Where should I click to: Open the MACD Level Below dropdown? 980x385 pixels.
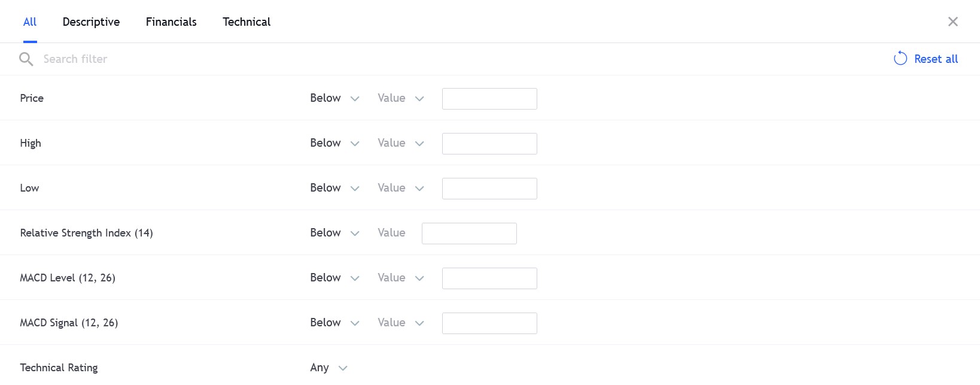334,278
